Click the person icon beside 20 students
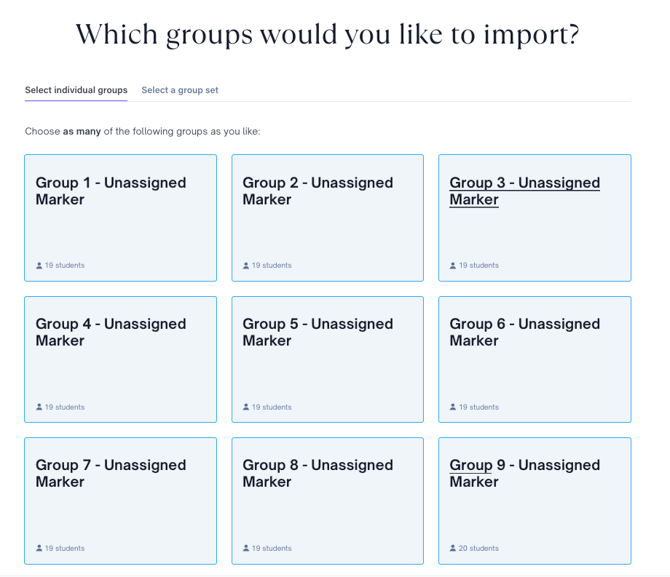The width and height of the screenshot is (670, 577). point(453,549)
